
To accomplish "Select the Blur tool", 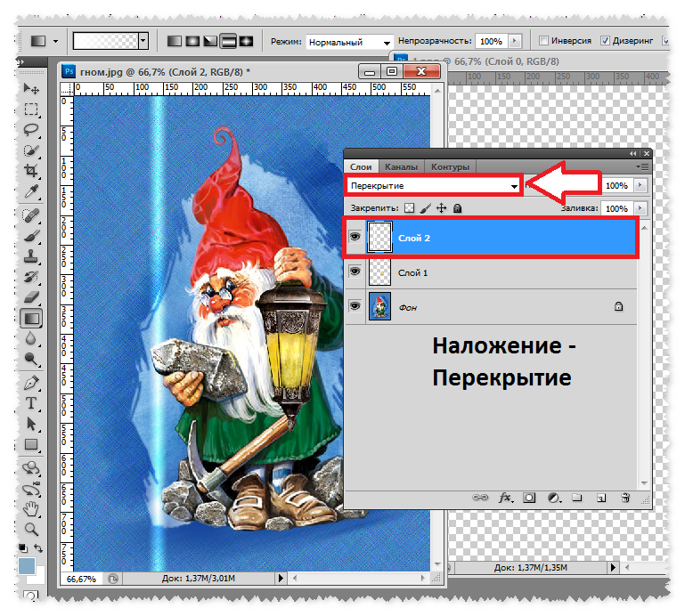I will point(31,338).
